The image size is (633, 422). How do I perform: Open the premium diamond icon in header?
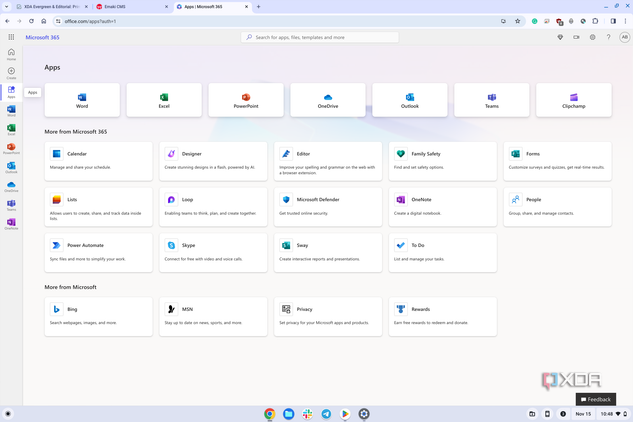[x=560, y=37]
